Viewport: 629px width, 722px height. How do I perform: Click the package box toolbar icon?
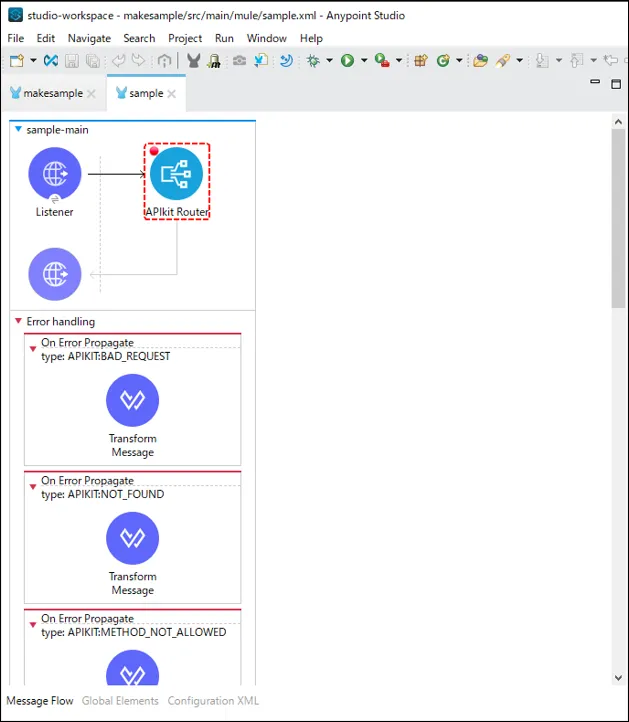(x=420, y=60)
